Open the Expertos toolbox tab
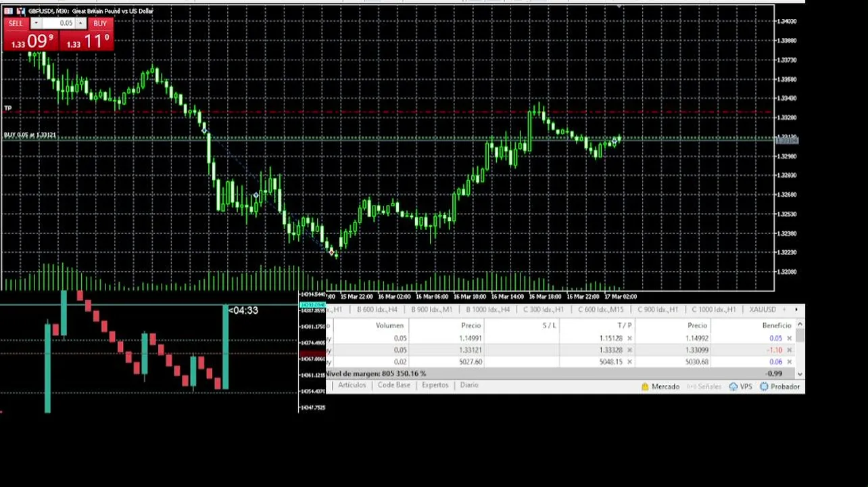The height and width of the screenshot is (487, 868). (435, 386)
